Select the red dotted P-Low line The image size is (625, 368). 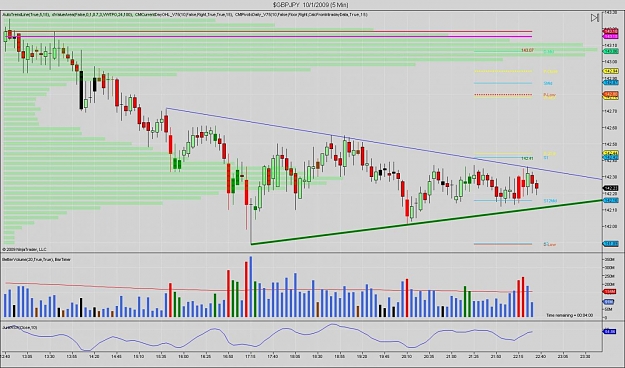click(x=503, y=95)
